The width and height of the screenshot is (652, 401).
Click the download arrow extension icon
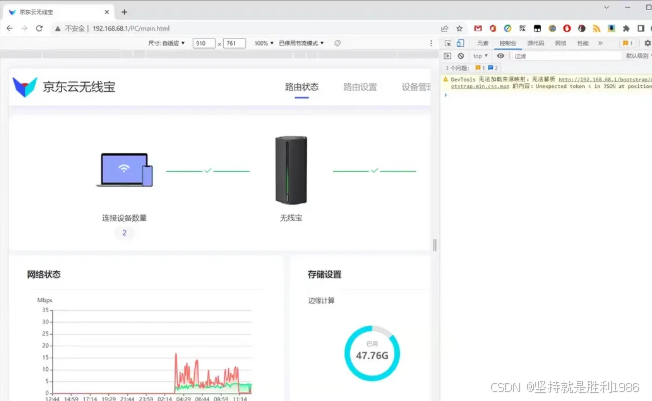611,28
